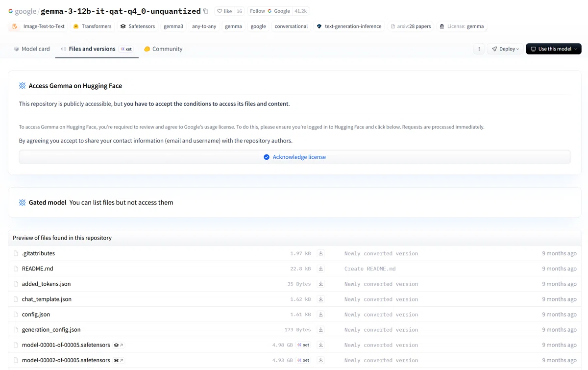
Task: Download the added_tokens.json file icon
Action: click(x=320, y=284)
